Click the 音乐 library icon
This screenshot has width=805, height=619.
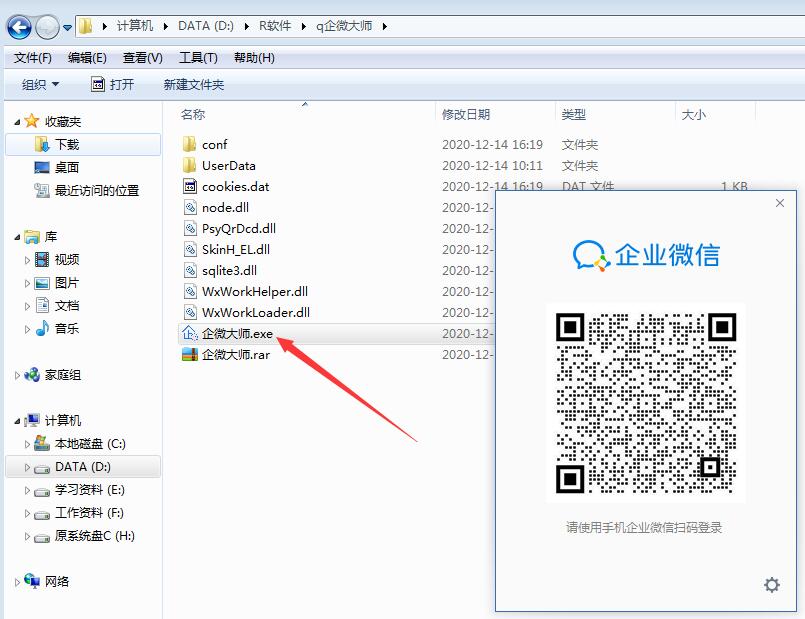tap(42, 328)
